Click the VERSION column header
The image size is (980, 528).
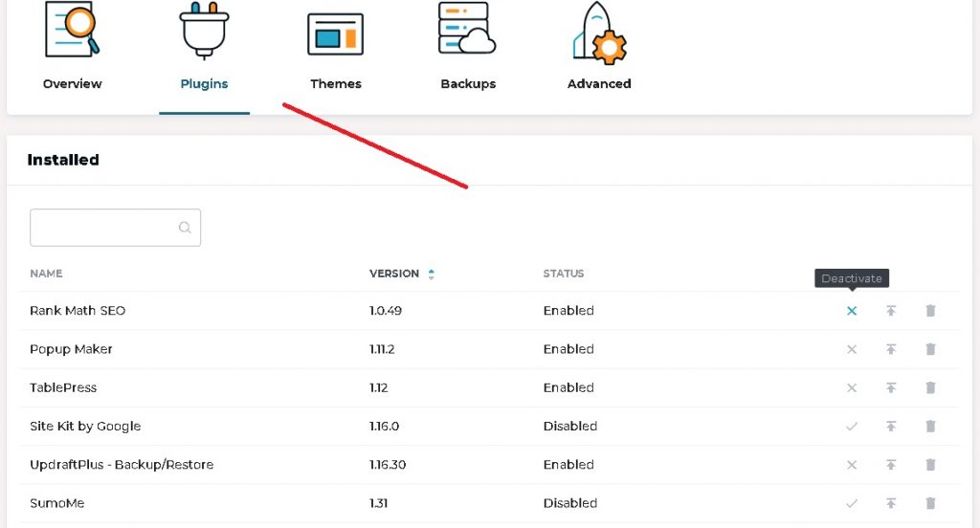coord(393,274)
